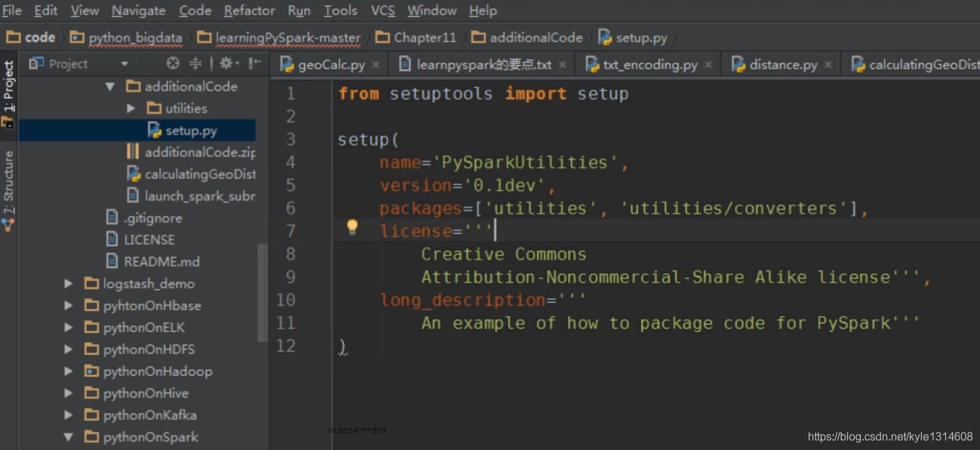Expand the logstash_demo folder
This screenshot has height=450, width=980.
tap(68, 284)
